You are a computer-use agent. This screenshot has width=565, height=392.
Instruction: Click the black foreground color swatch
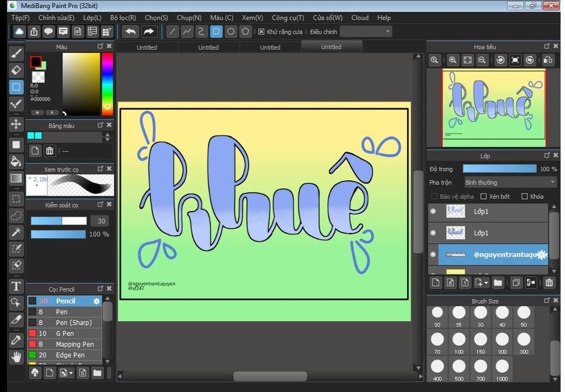pos(36,62)
